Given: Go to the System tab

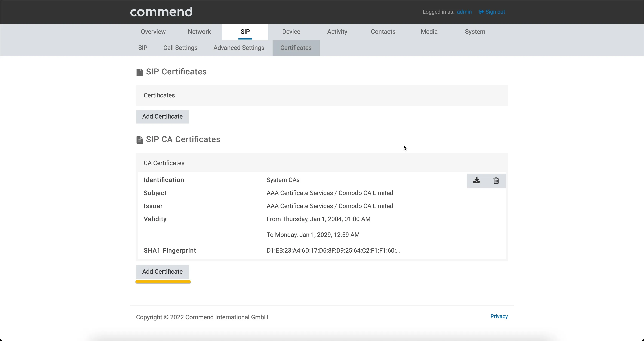Looking at the screenshot, I should click(475, 32).
